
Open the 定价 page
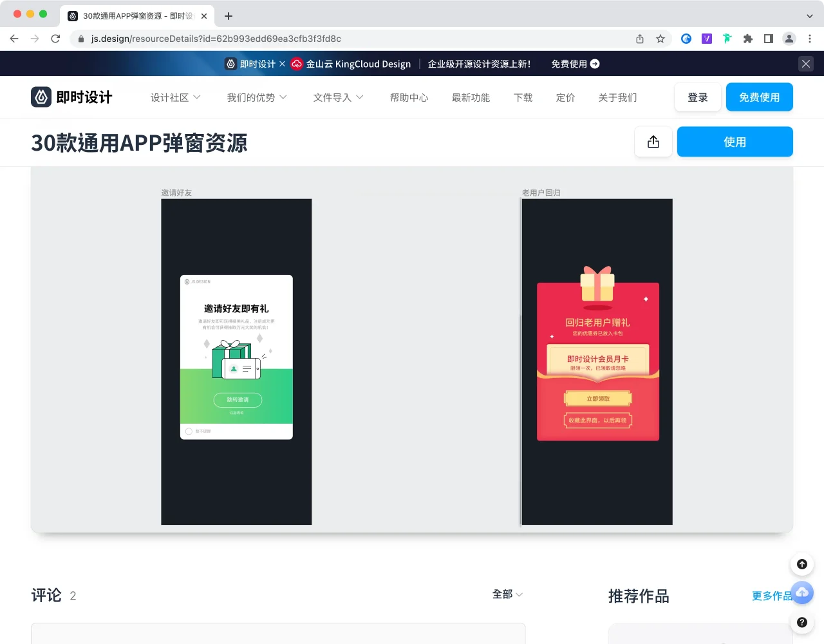(565, 97)
